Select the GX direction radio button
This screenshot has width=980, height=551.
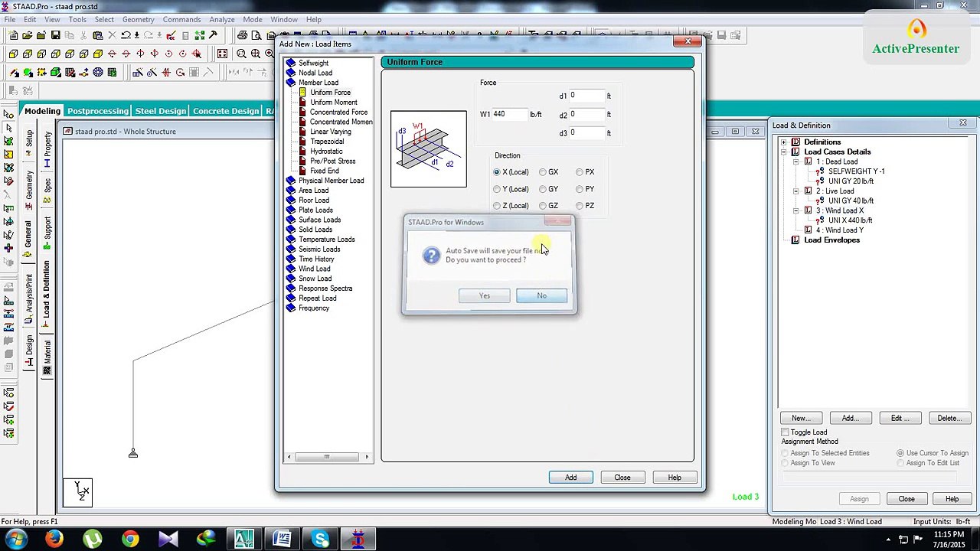[x=543, y=172]
